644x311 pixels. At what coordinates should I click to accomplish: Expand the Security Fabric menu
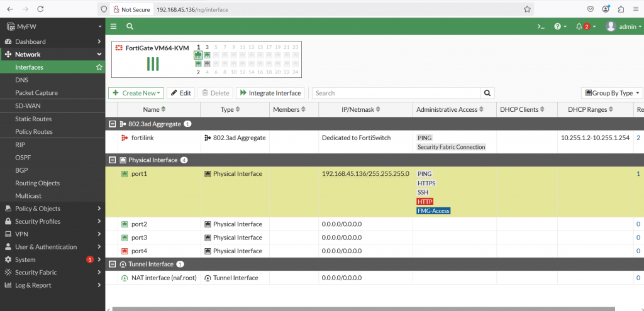tap(53, 273)
